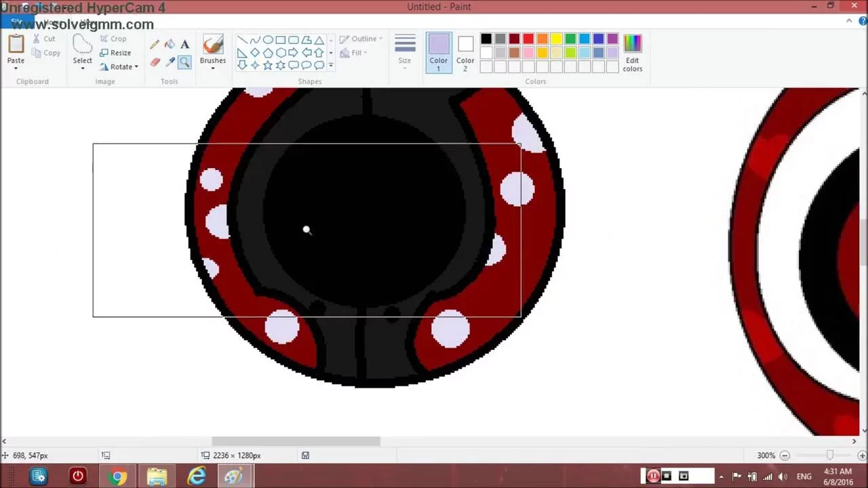Choose the Fill with color bucket tool
868x488 pixels.
pos(170,44)
